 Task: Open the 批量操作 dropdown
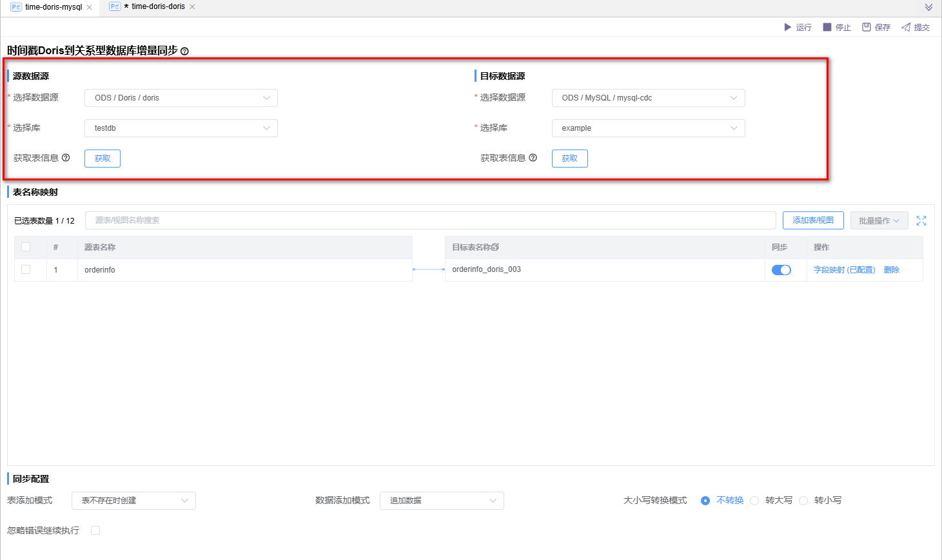pos(879,220)
